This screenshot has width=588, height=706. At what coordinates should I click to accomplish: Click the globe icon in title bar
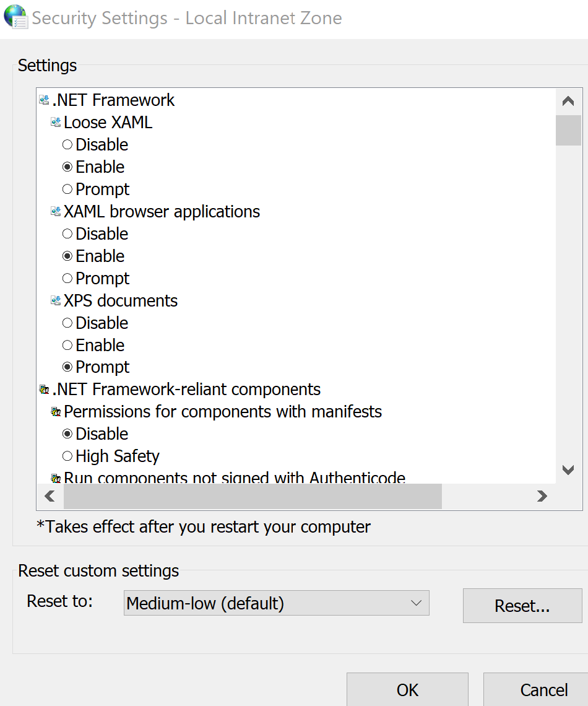point(15,17)
